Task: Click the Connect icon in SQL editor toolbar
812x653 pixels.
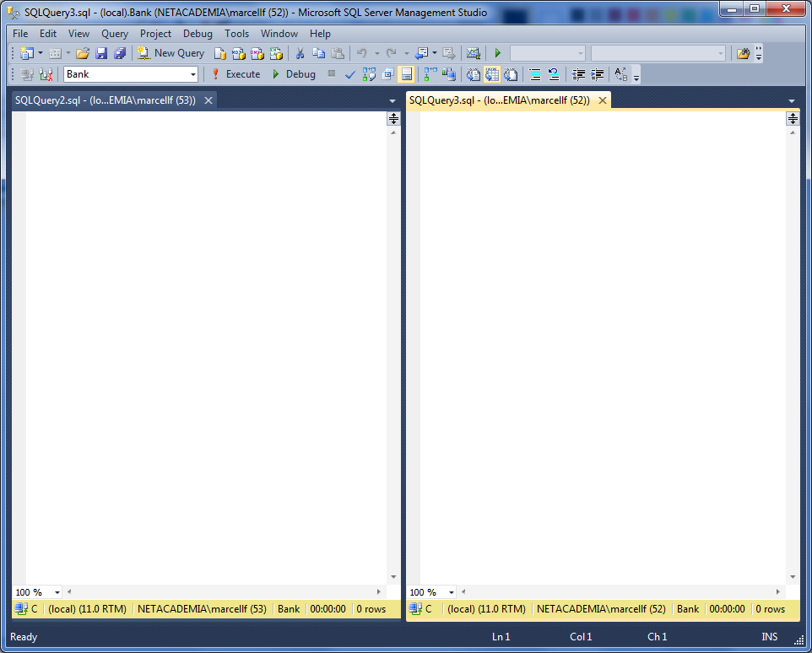Action: click(27, 74)
